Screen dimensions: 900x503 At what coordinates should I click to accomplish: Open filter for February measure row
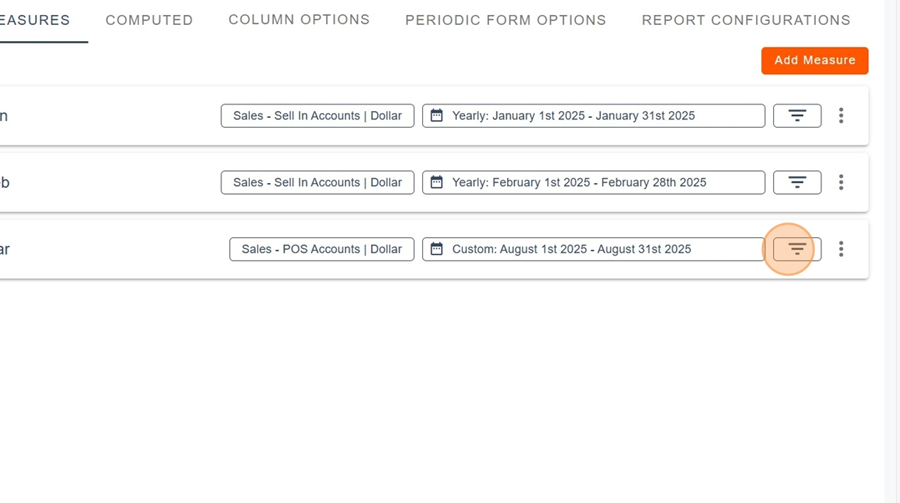[797, 182]
